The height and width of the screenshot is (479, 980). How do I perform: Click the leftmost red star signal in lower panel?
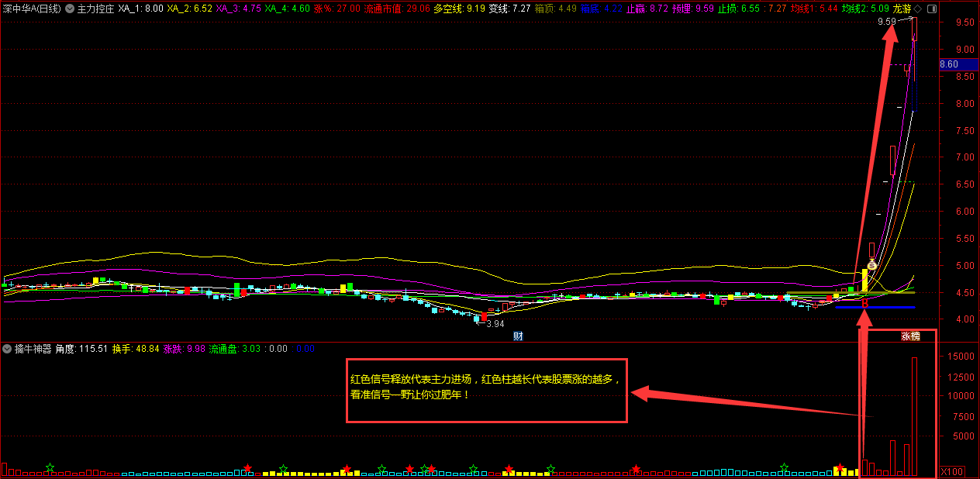tap(248, 468)
